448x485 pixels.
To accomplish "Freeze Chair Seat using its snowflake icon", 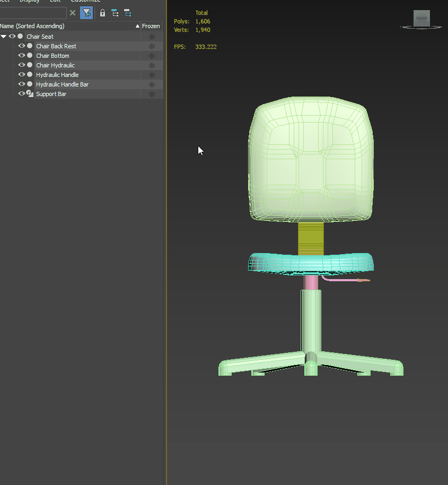I will point(153,36).
